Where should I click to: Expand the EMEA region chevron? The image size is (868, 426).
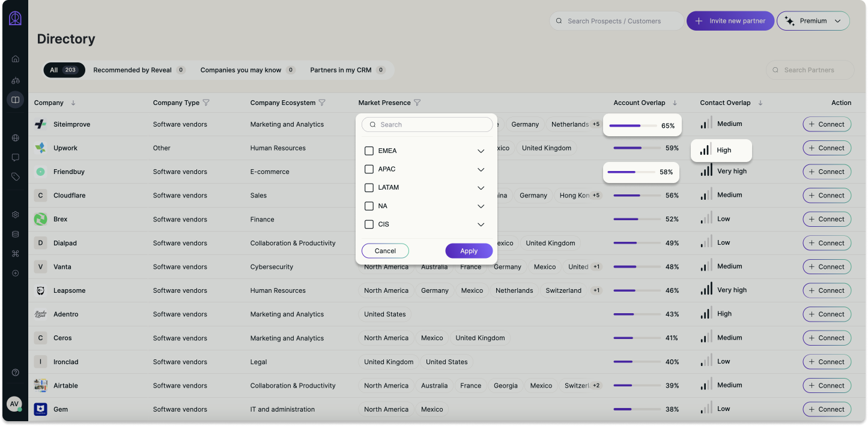[x=481, y=151]
